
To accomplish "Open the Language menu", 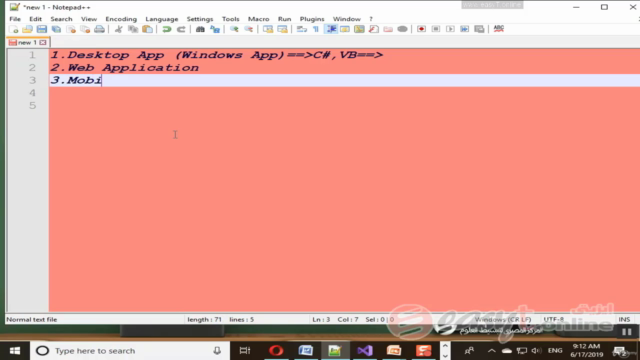I will pyautogui.click(x=162, y=19).
